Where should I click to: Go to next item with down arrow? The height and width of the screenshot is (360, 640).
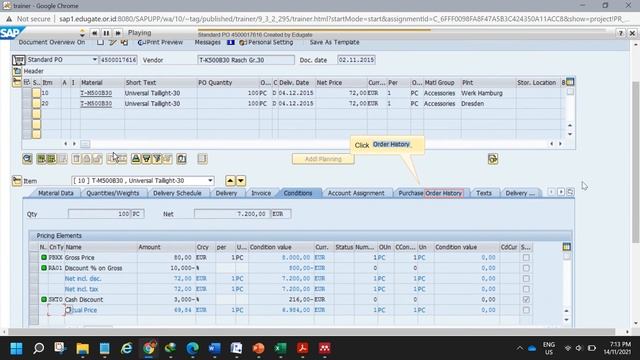tap(241, 180)
